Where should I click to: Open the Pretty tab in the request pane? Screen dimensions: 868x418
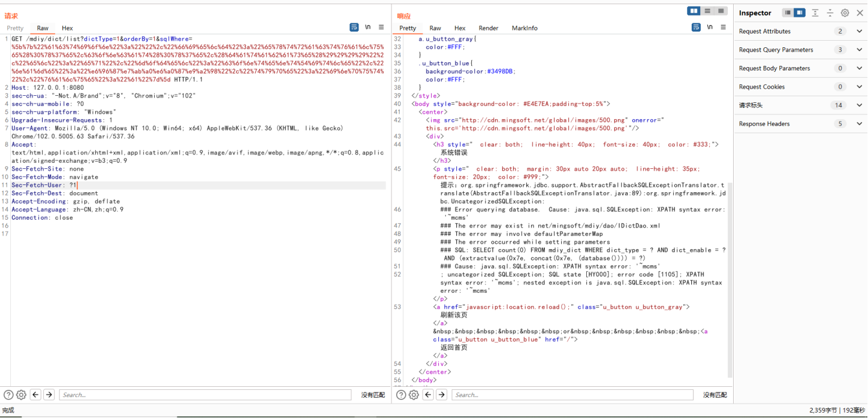pyautogui.click(x=15, y=28)
